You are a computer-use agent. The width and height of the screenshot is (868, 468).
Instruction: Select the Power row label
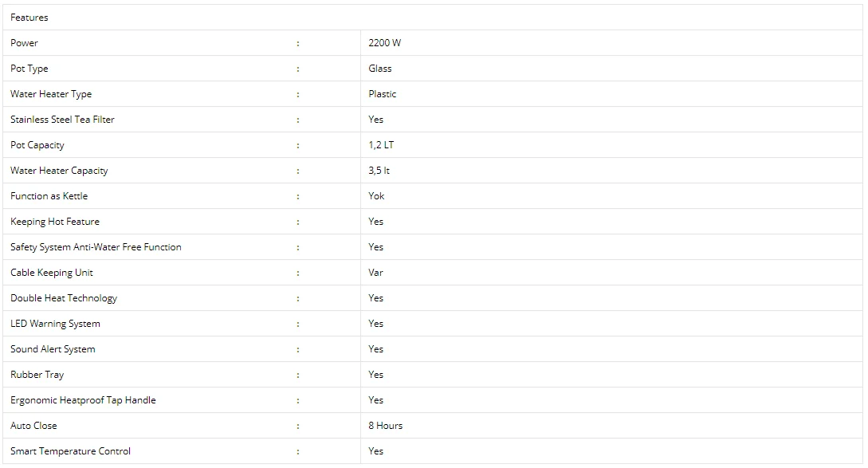tap(25, 42)
